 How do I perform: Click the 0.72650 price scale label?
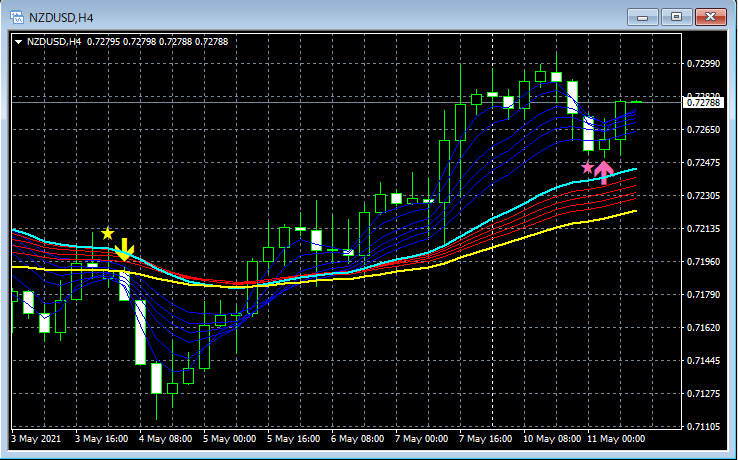pyautogui.click(x=704, y=130)
